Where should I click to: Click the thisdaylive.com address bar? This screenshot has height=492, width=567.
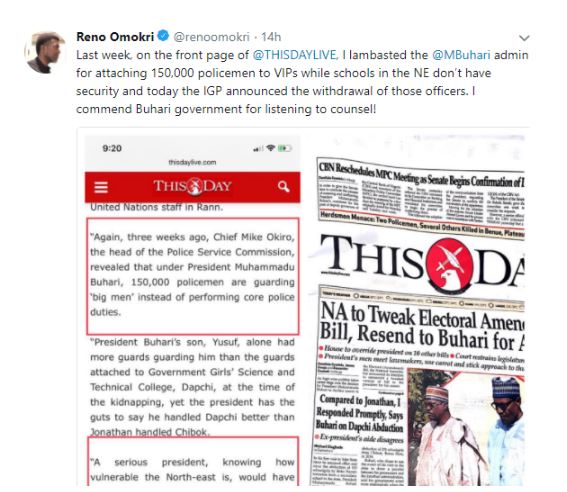[192, 162]
